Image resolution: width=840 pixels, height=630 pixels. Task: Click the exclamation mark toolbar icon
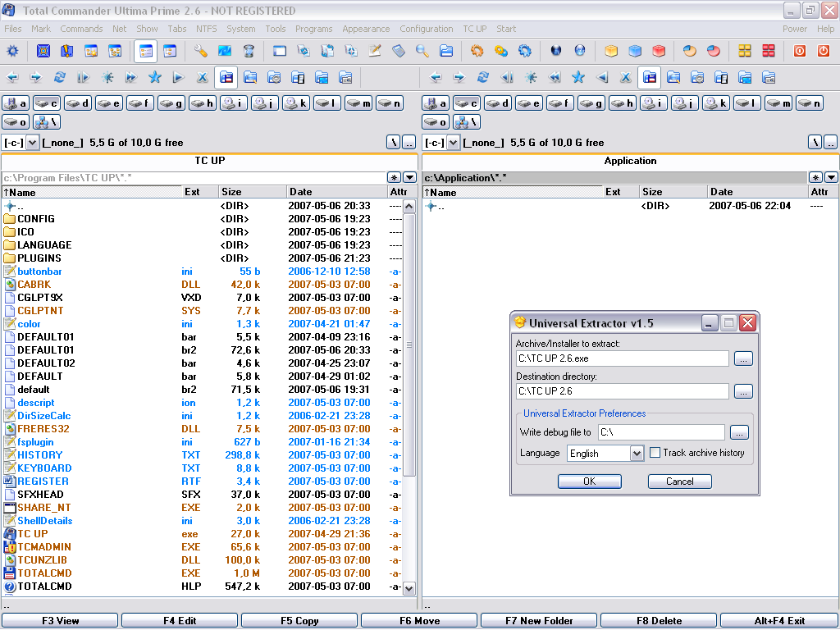point(67,51)
